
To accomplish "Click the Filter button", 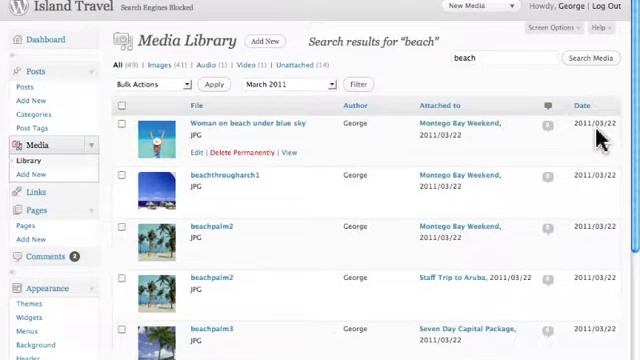I will tap(358, 84).
